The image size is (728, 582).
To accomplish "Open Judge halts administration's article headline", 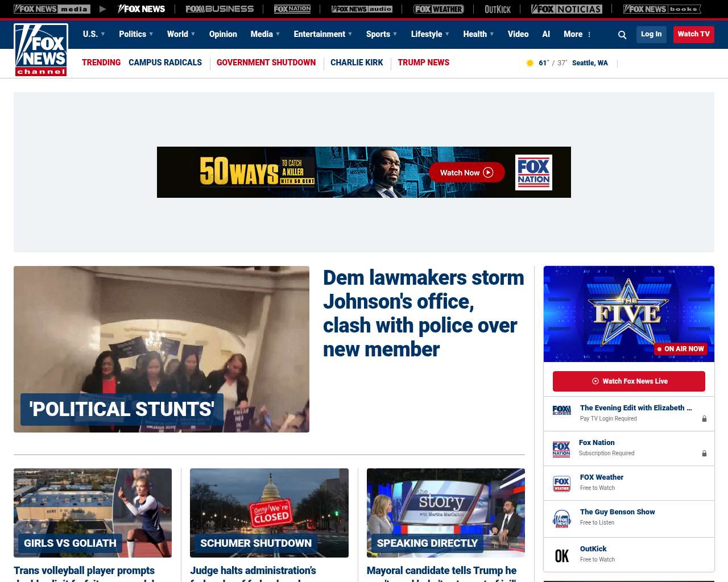I will coord(253,573).
